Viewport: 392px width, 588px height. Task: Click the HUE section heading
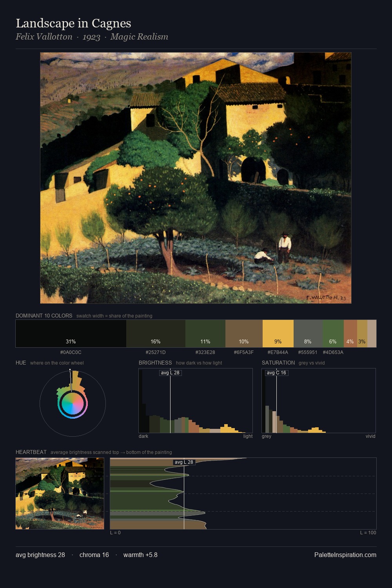click(x=21, y=363)
